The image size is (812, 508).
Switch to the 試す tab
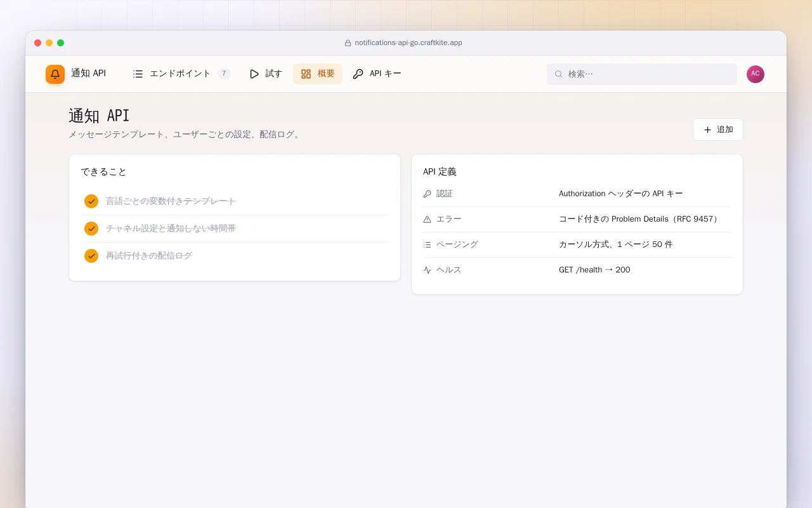point(266,74)
